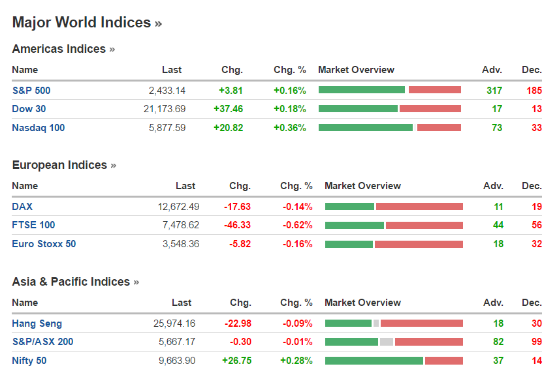559x392 pixels.
Task: Click the gray segment in S&P/ASX 200 bar
Action: click(387, 342)
